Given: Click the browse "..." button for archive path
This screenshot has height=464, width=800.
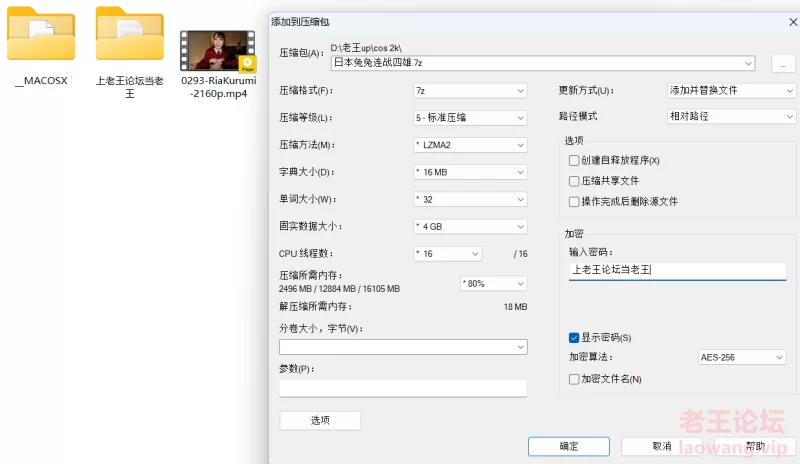Looking at the screenshot, I should (783, 63).
